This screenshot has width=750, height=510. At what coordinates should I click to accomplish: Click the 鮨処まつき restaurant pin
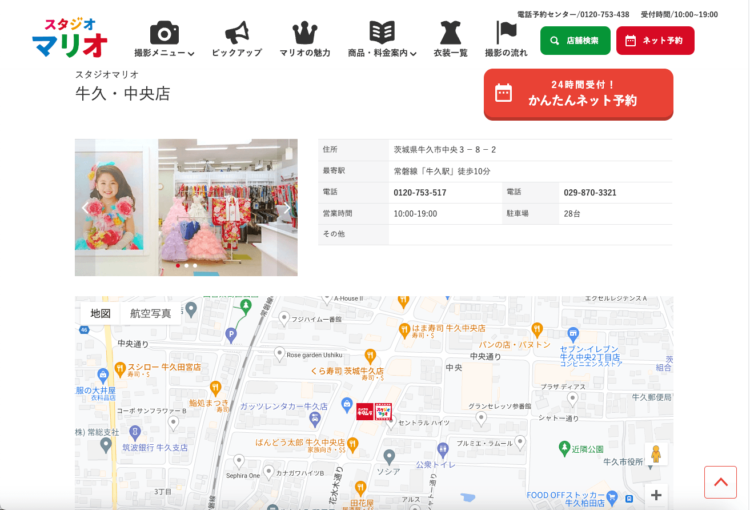pyautogui.click(x=216, y=388)
